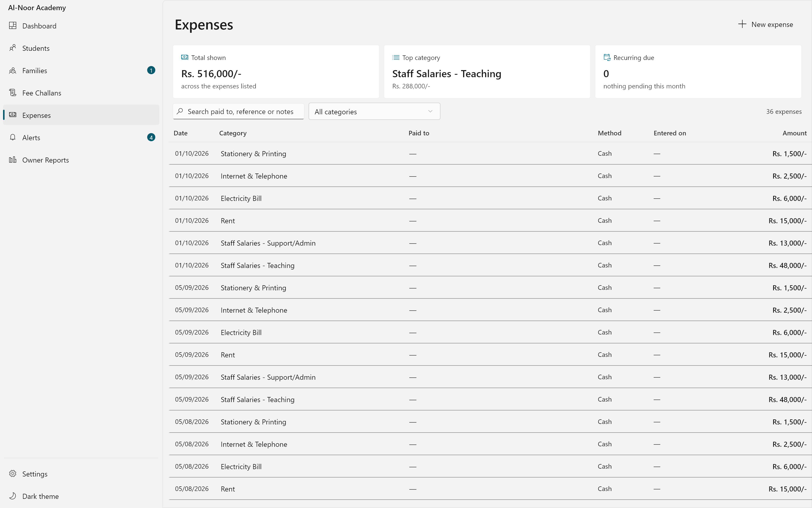This screenshot has width=812, height=508.
Task: Click Rs. 13,000/- amount dated 05/09/2026
Action: [x=787, y=377]
